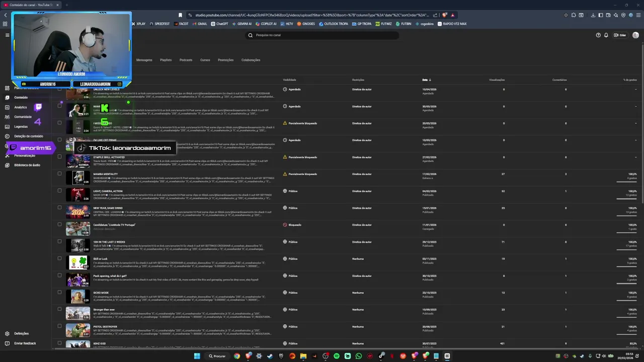Open the csgoskins bookmark
This screenshot has width=644, height=362.
425,24
